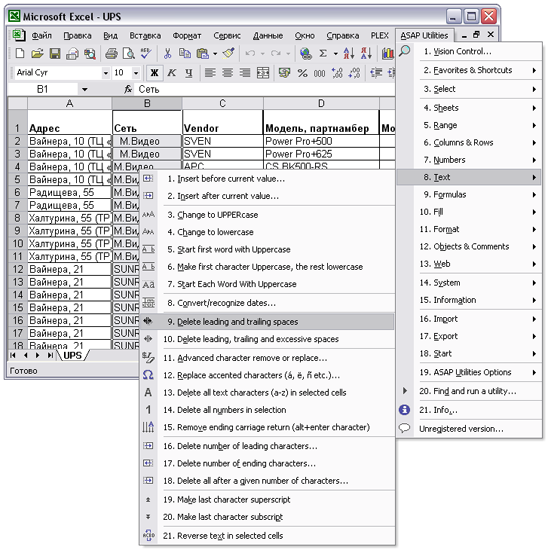Toggle Italic formatting button
This screenshot has height=550, width=548.
(x=172, y=73)
